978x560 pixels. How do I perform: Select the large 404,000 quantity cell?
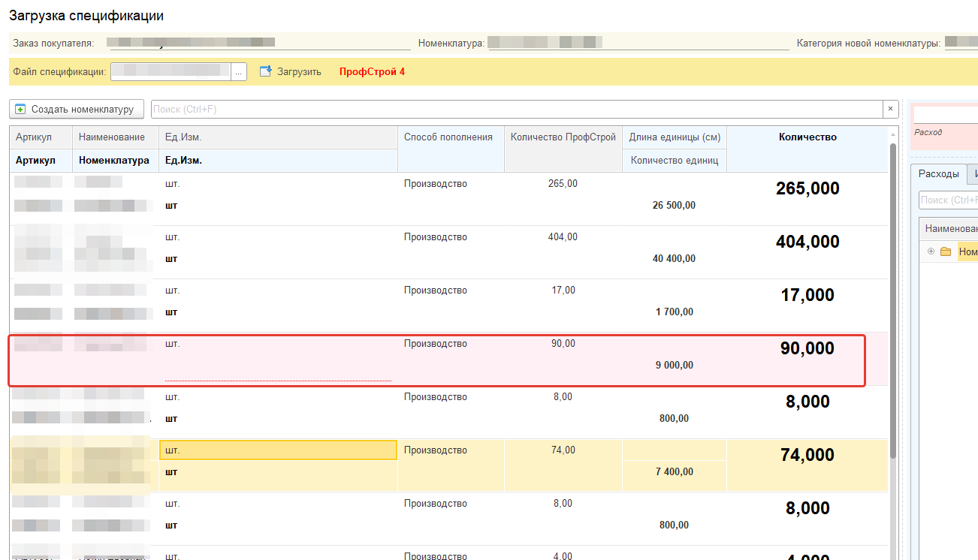coord(807,242)
